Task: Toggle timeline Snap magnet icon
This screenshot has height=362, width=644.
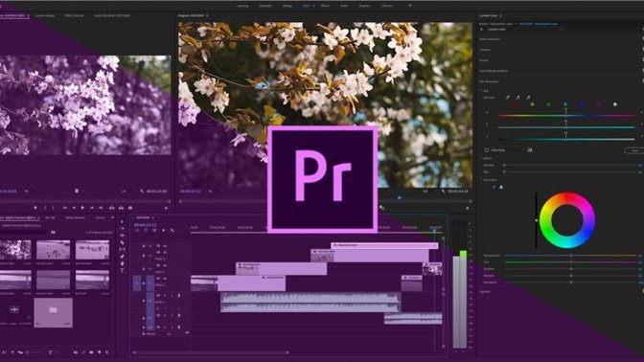Action: point(146,230)
